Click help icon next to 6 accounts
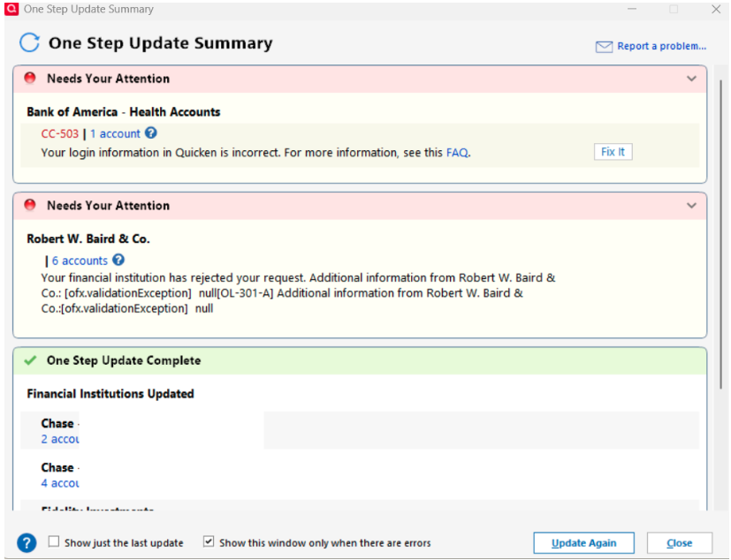This screenshot has width=731, height=560. pos(118,260)
